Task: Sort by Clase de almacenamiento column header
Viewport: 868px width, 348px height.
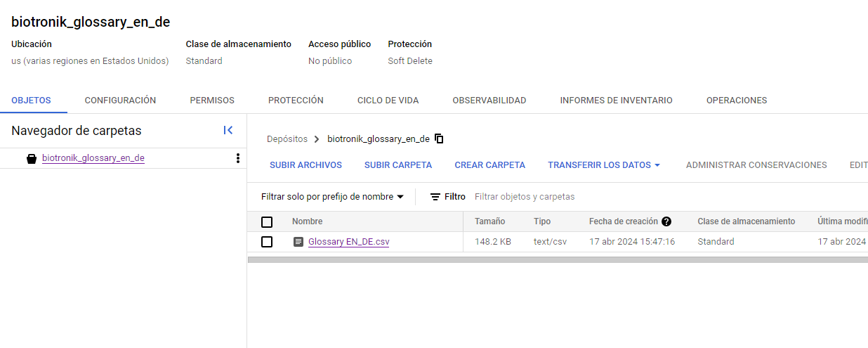Action: point(746,221)
